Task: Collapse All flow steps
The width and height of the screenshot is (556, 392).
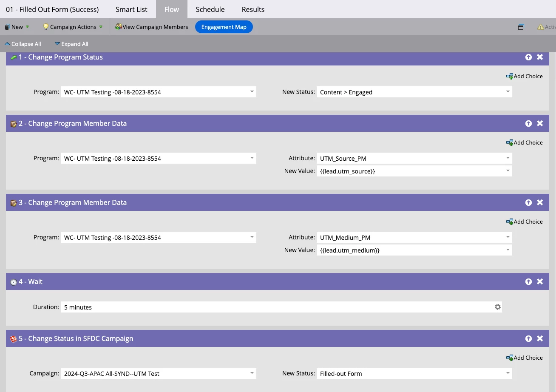Action: [23, 44]
